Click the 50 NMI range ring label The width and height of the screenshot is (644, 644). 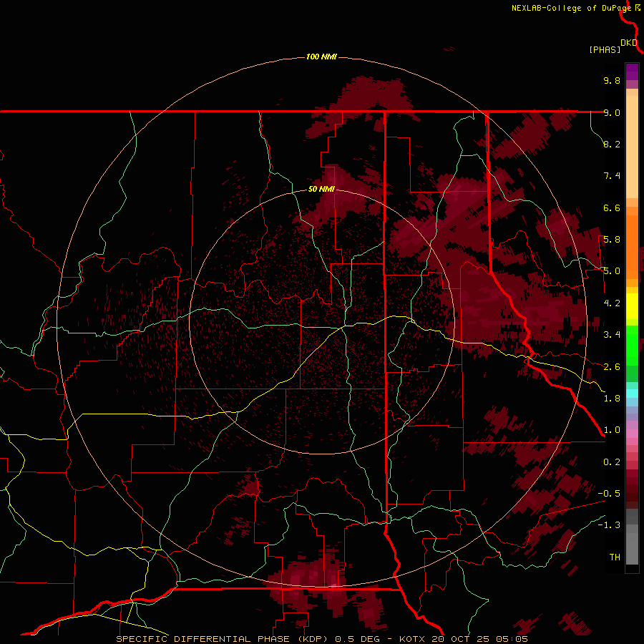[321, 189]
